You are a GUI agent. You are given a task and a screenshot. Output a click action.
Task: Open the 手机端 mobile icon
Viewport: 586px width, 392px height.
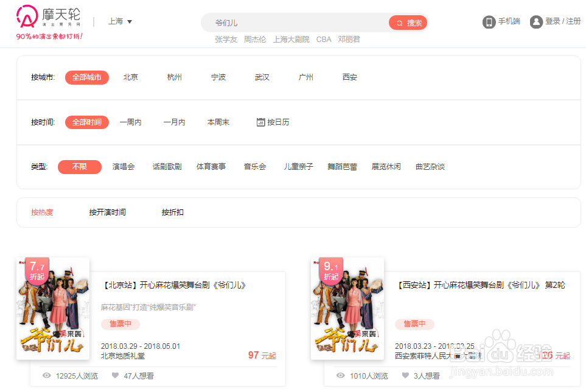[489, 22]
